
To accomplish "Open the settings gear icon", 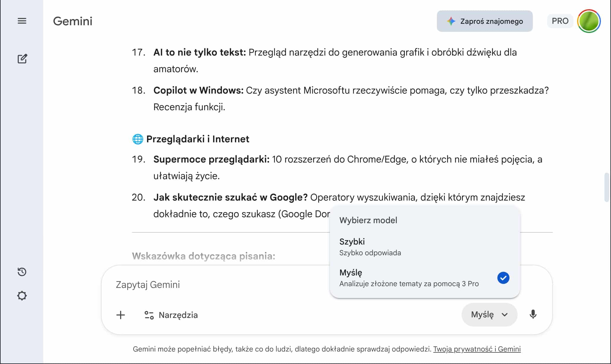I will tap(22, 296).
